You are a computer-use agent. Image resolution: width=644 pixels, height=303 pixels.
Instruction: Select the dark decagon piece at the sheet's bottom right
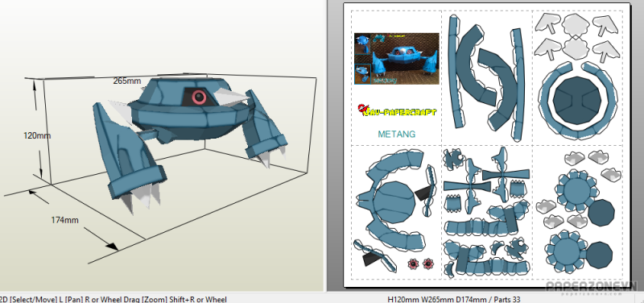(599, 255)
